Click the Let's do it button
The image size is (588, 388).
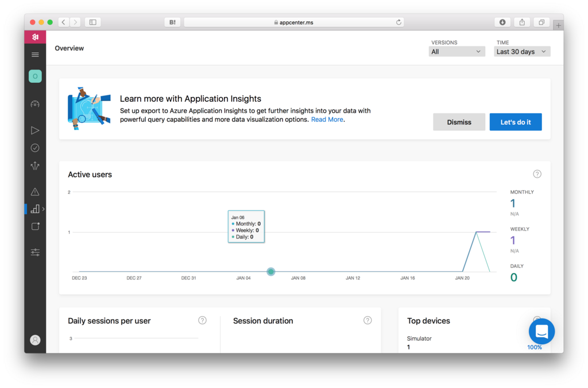point(516,122)
